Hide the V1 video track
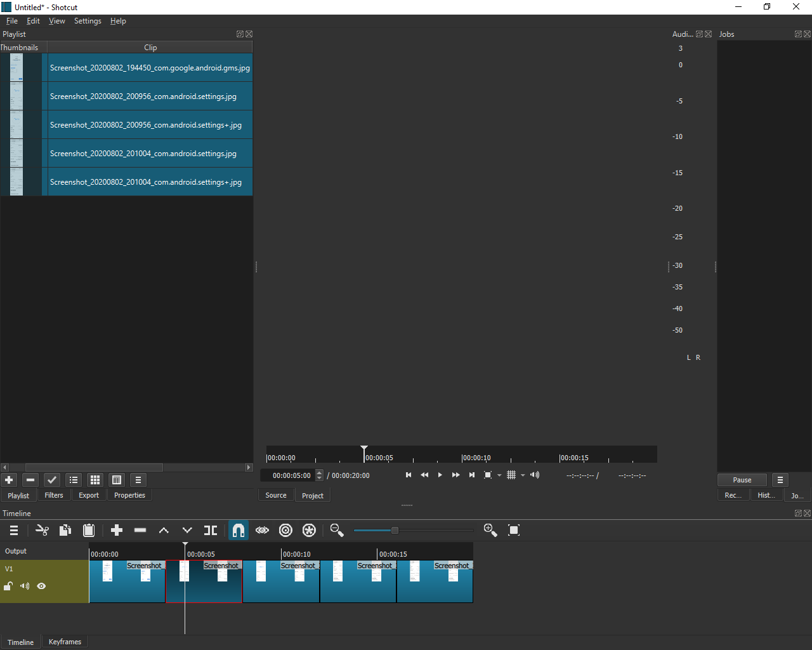Image resolution: width=812 pixels, height=650 pixels. click(x=41, y=586)
